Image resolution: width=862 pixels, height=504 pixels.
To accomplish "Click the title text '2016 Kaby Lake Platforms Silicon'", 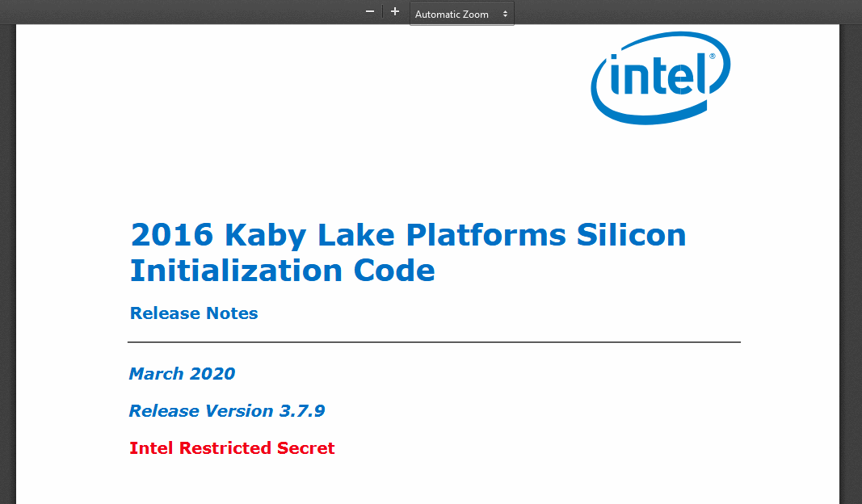I will [x=409, y=235].
